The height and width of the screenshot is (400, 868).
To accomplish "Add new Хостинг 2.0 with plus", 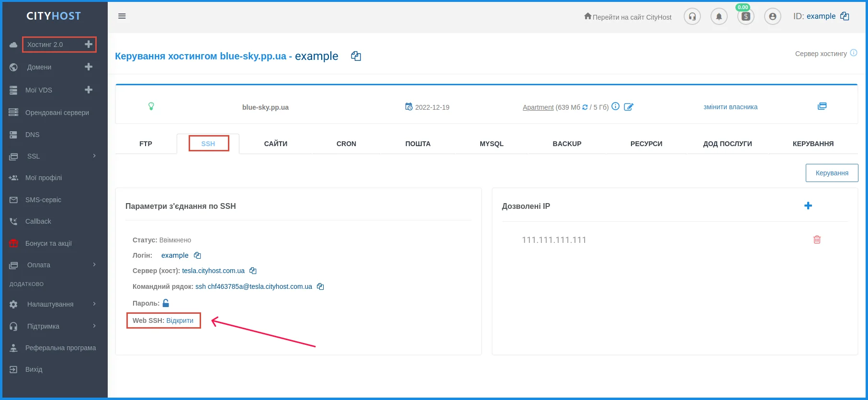I will 89,44.
